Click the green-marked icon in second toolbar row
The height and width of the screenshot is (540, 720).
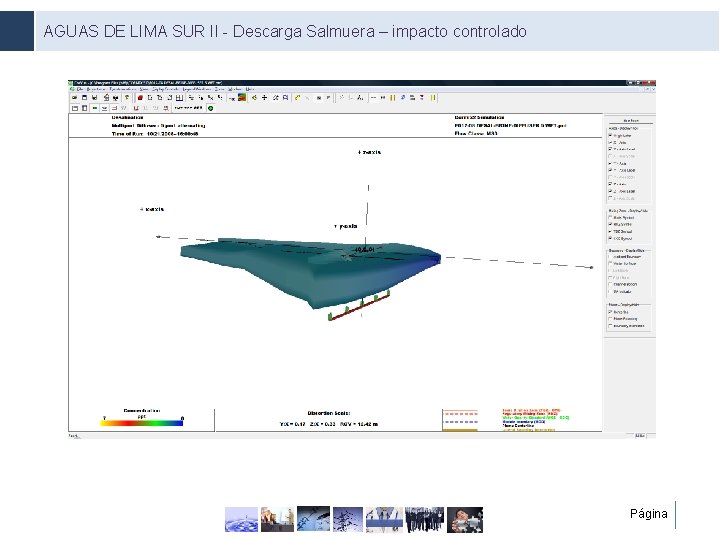(95, 108)
